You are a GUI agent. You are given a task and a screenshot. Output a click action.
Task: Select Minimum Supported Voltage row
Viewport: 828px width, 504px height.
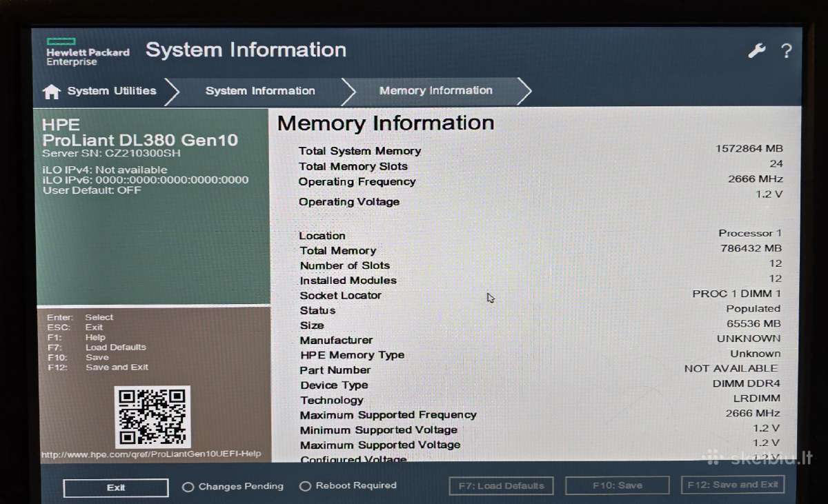pos(540,430)
